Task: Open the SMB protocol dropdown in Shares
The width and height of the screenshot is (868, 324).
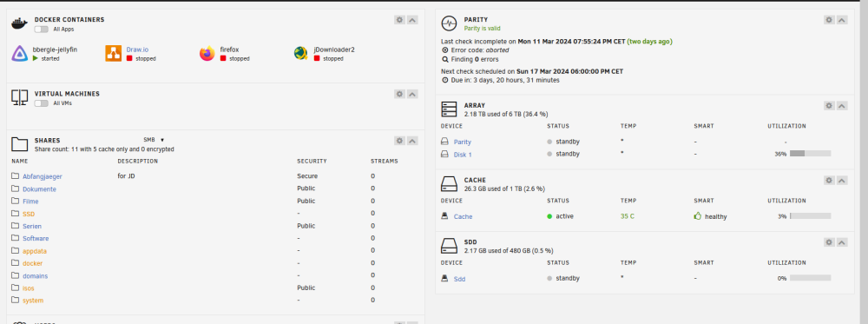Action: (x=154, y=140)
